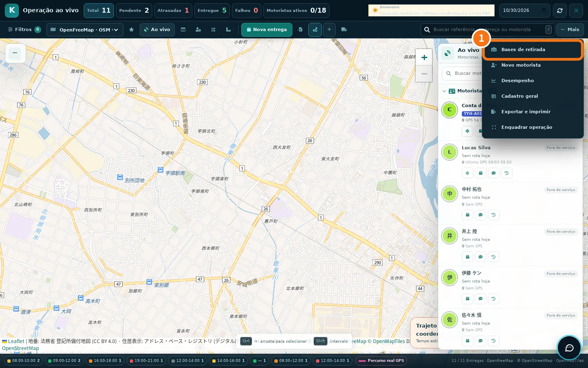Image resolution: width=588 pixels, height=368 pixels.
Task: Click the Nova entrega button
Action: point(267,29)
